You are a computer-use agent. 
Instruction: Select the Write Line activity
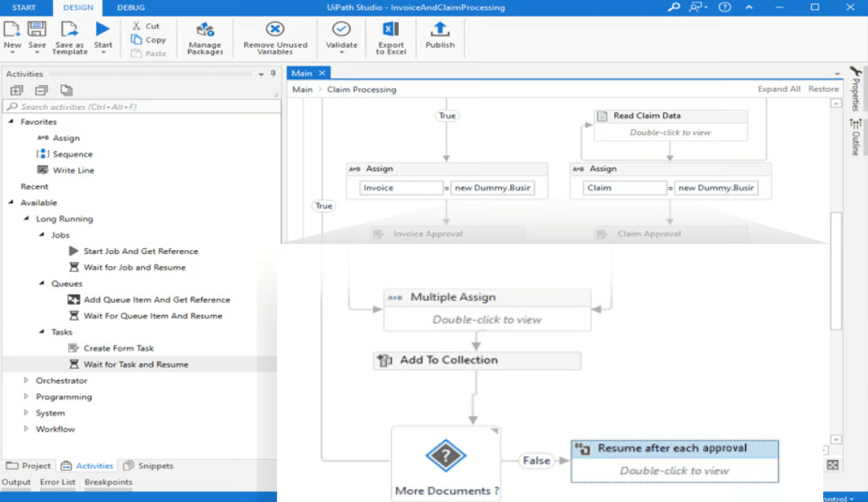[x=65, y=170]
